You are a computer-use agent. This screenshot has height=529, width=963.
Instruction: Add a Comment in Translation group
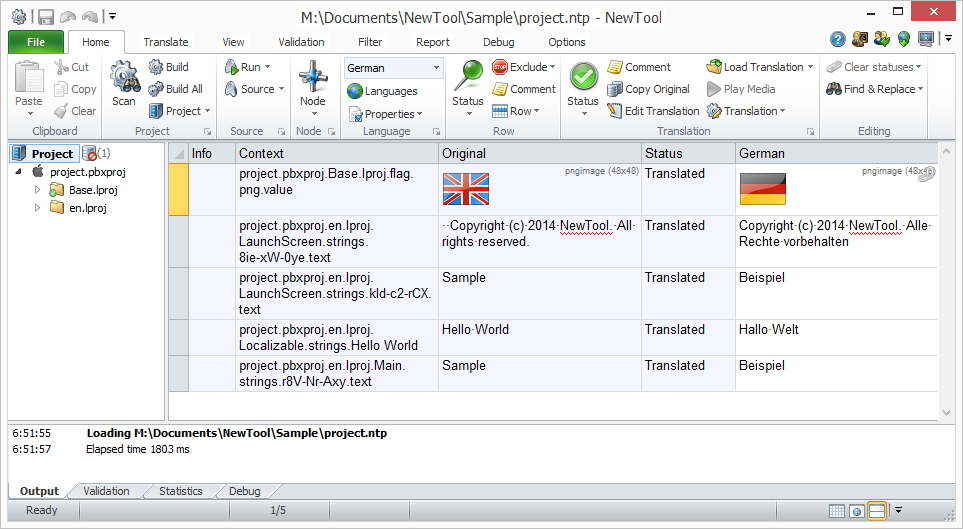pyautogui.click(x=639, y=67)
